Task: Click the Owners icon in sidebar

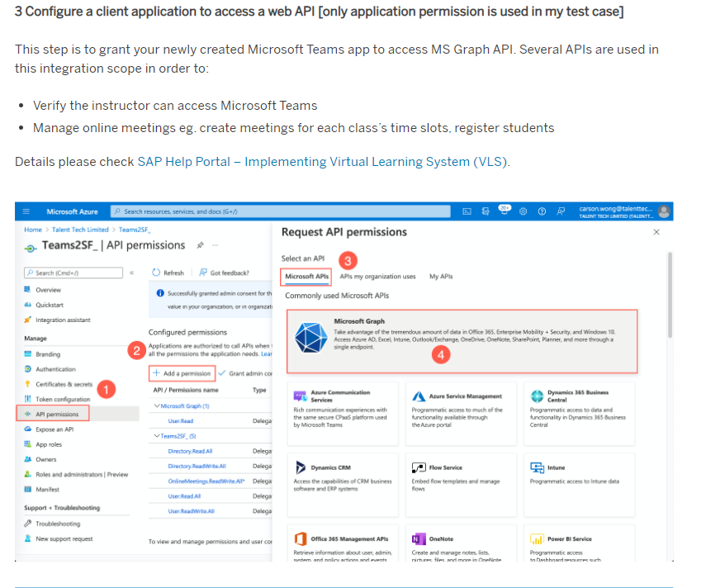Action: click(27, 459)
